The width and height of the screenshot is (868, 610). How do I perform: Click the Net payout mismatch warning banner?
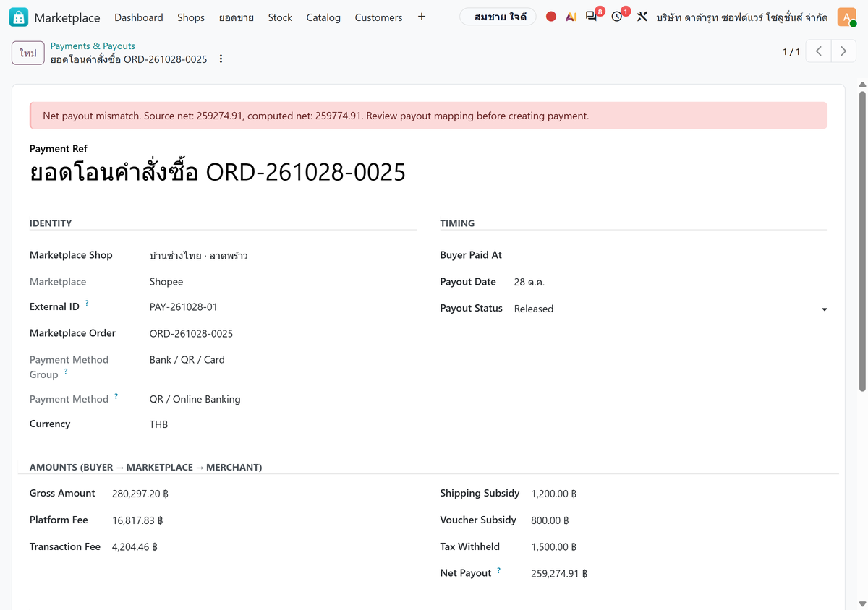click(x=428, y=116)
